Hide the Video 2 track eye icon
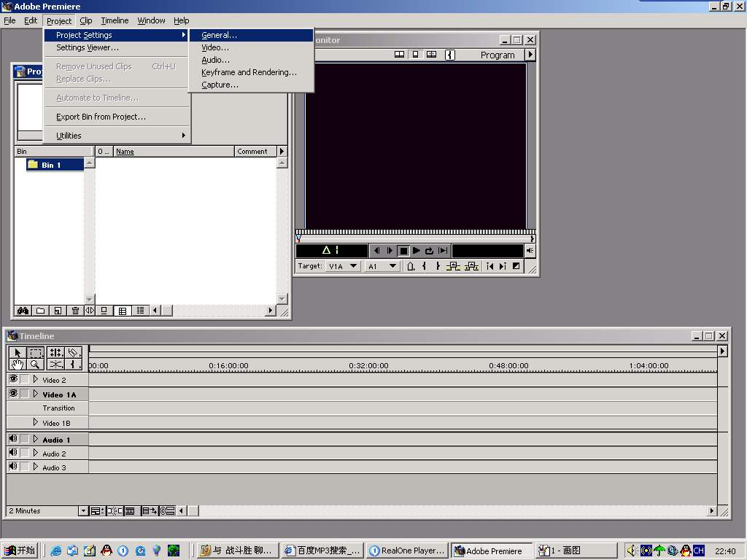The width and height of the screenshot is (747, 560). click(13, 379)
